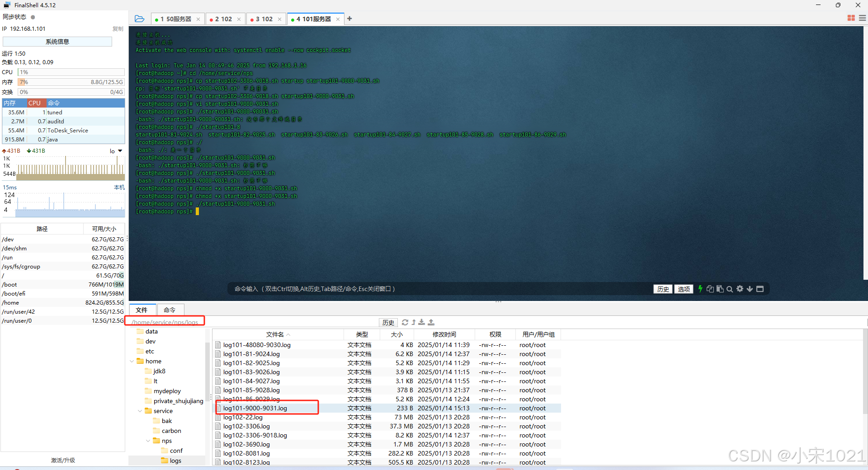Click the /home disk usage row
The width and height of the screenshot is (868, 470).
coord(63,302)
